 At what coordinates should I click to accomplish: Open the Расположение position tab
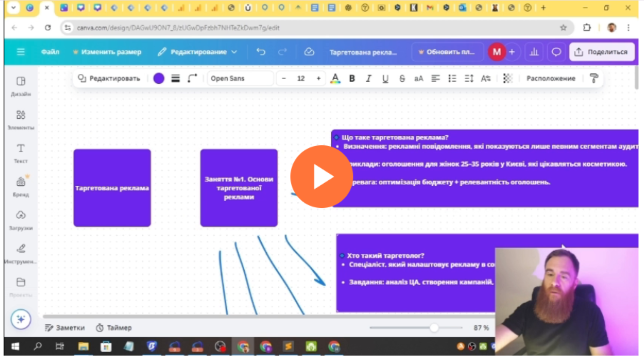coord(550,78)
